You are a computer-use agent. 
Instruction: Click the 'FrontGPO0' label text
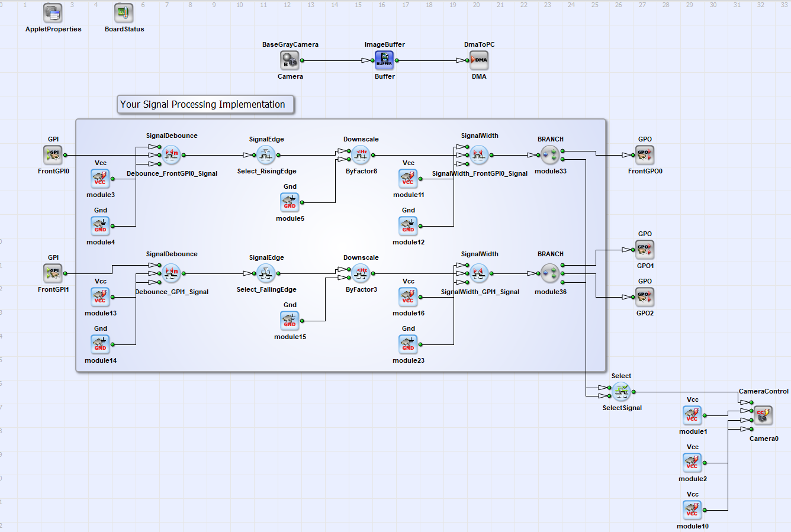point(645,171)
